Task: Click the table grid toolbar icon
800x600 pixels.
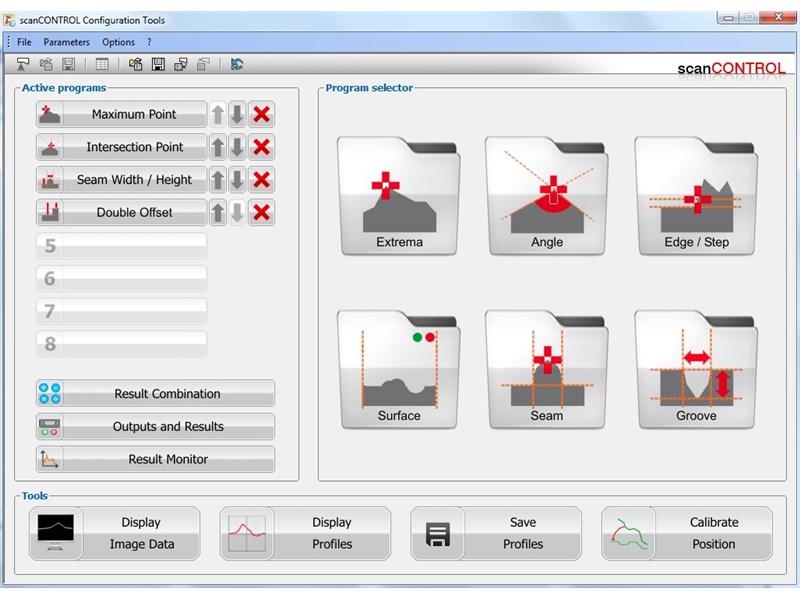Action: click(102, 64)
